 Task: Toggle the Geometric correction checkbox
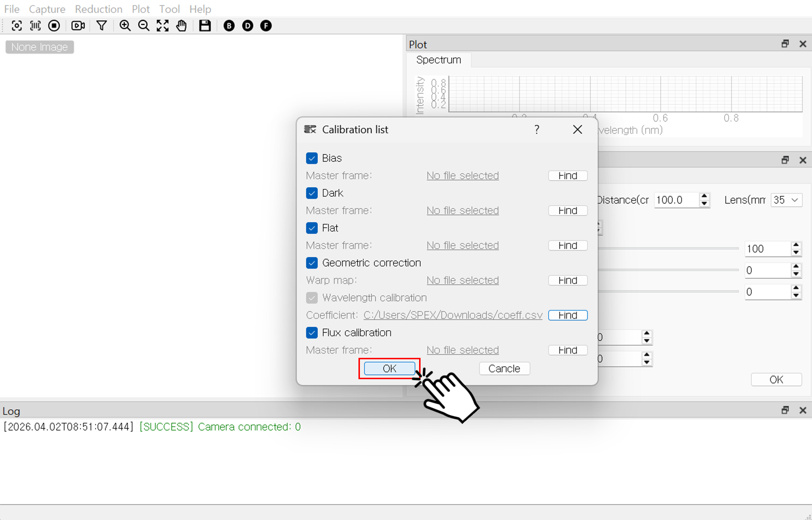coord(312,263)
